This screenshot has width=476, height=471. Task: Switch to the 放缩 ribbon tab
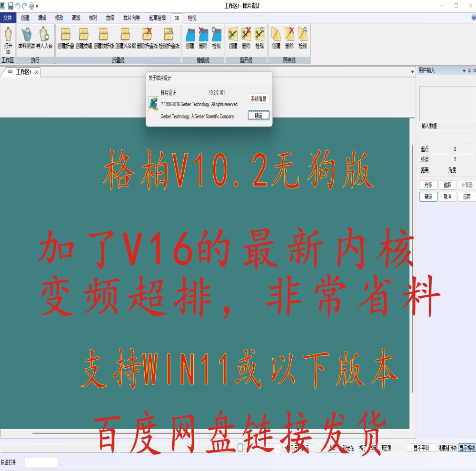tap(110, 18)
